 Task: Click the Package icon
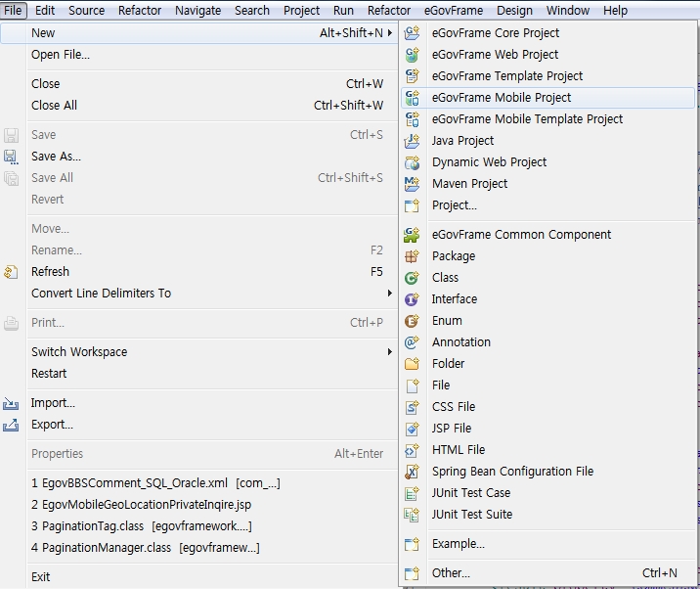click(412, 256)
